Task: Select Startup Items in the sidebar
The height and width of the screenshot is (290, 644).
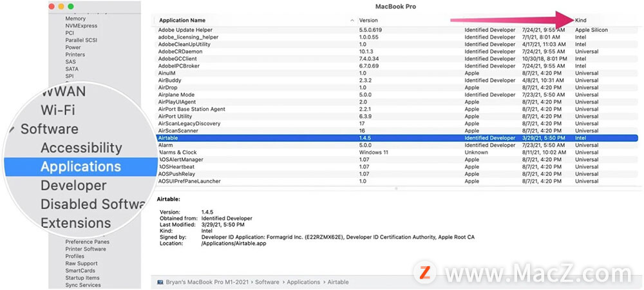Action: point(82,278)
